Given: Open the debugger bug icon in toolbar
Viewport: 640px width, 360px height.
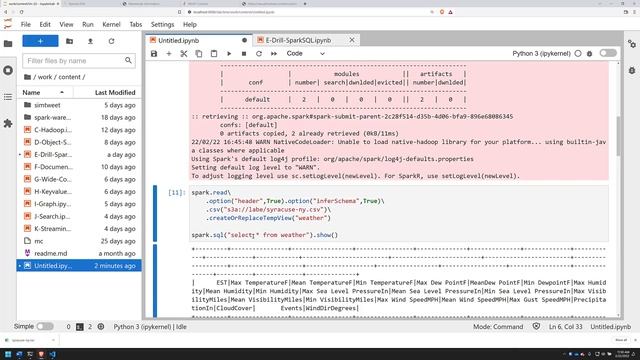Looking at the screenshot, I should [x=589, y=53].
